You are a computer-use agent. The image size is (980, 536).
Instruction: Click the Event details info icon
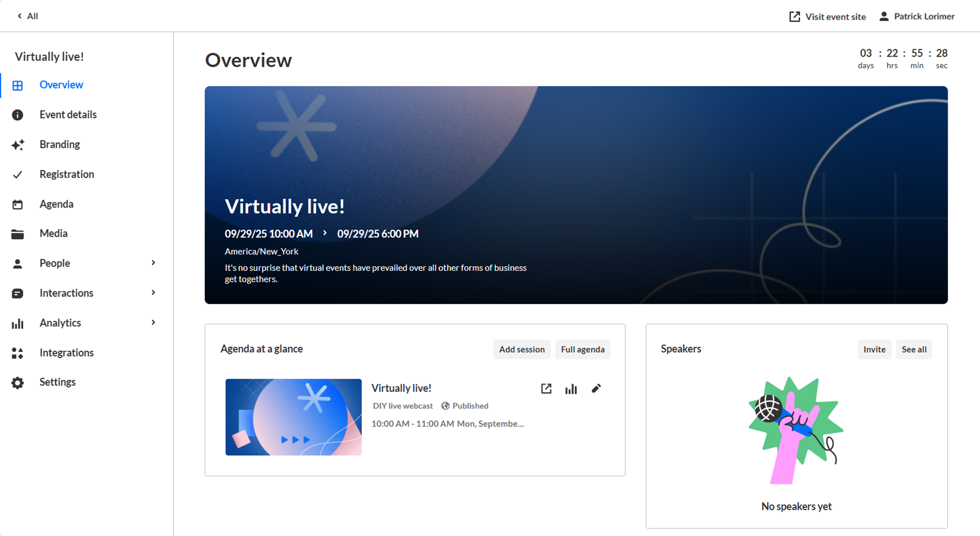click(x=18, y=115)
